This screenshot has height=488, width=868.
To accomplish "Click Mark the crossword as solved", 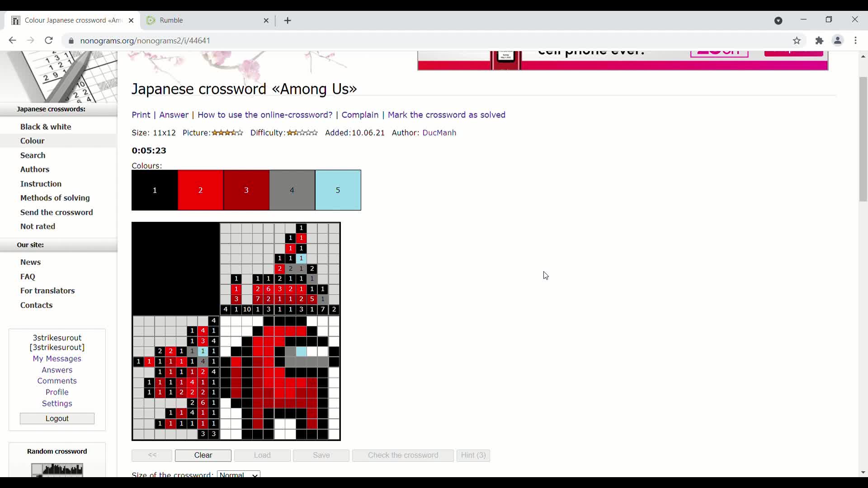I will pyautogui.click(x=446, y=115).
